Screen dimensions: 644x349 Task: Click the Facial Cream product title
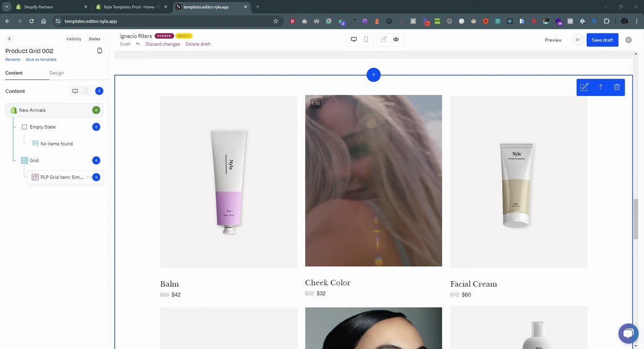(473, 284)
